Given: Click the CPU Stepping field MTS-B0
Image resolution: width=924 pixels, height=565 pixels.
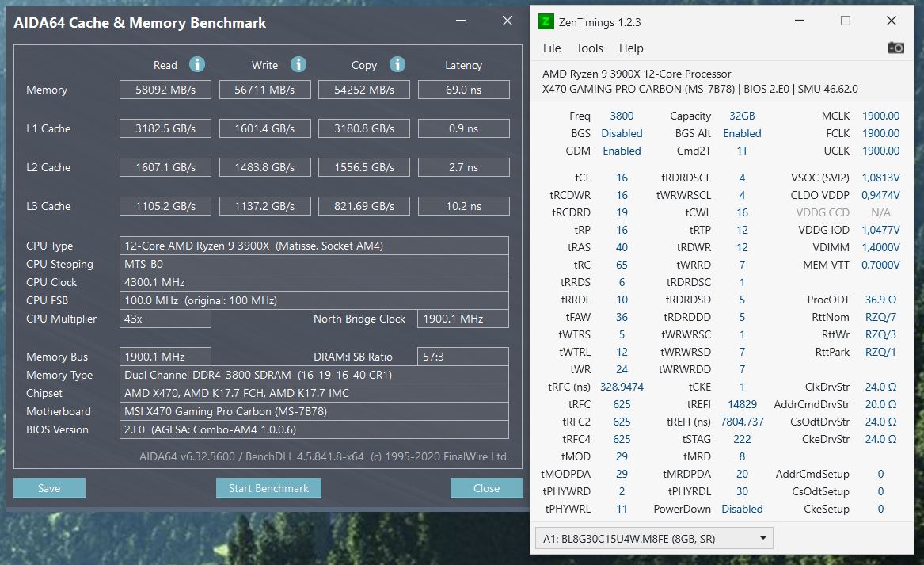Looking at the screenshot, I should coord(314,264).
